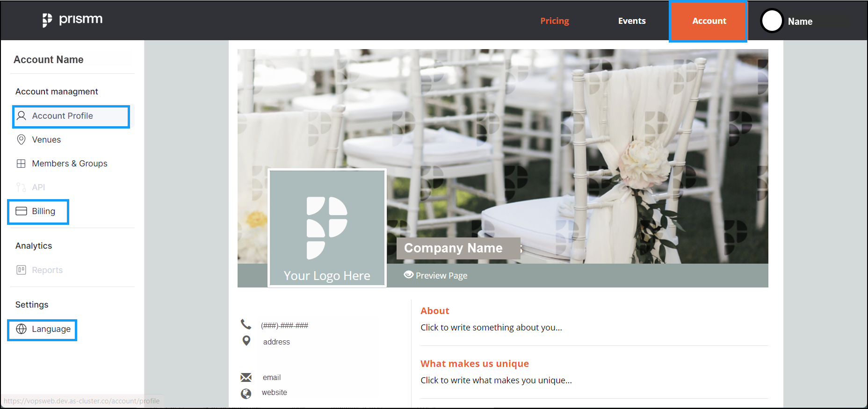This screenshot has height=409, width=868.
Task: Click the Account Profile person icon
Action: [x=21, y=115]
